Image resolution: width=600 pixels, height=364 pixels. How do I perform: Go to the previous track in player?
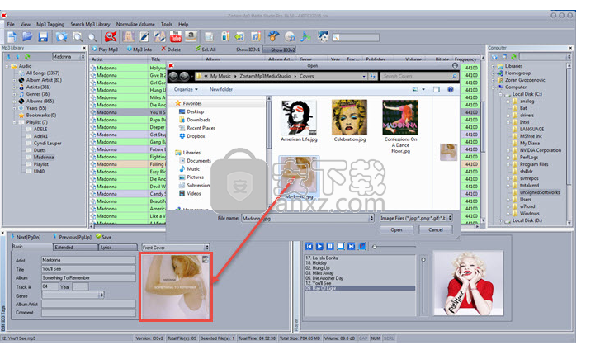[x=309, y=247]
